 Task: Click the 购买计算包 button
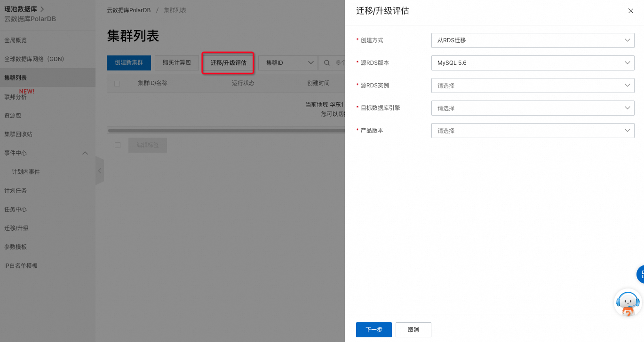pos(177,62)
